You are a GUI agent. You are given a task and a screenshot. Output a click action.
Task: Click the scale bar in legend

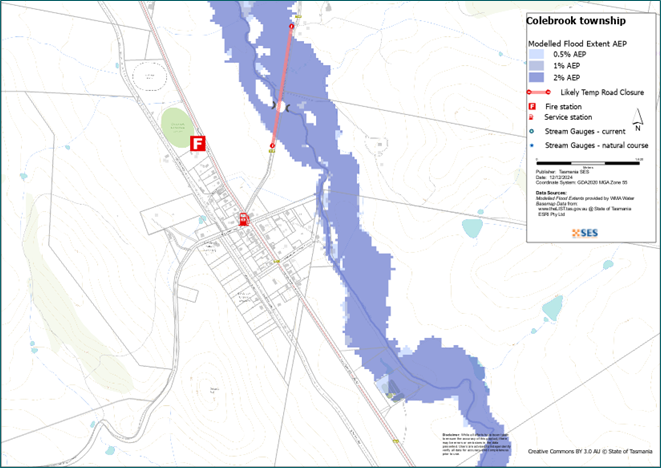[x=587, y=160]
